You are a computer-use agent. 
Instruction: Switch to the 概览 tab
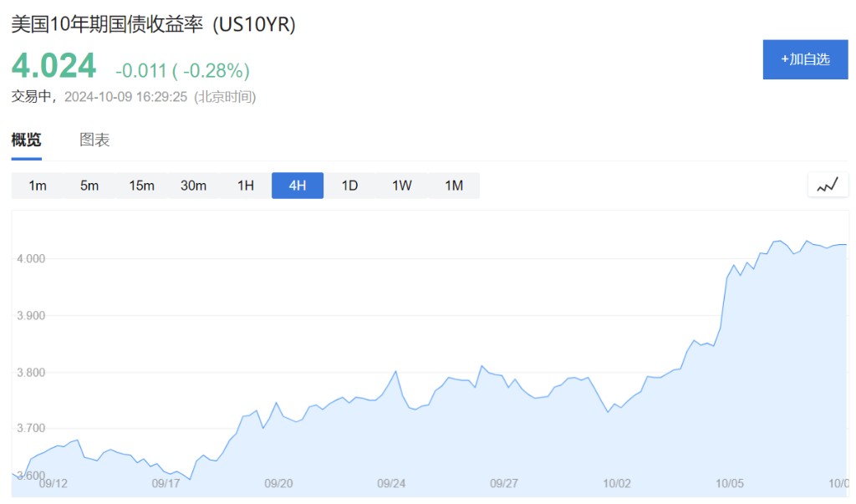26,140
